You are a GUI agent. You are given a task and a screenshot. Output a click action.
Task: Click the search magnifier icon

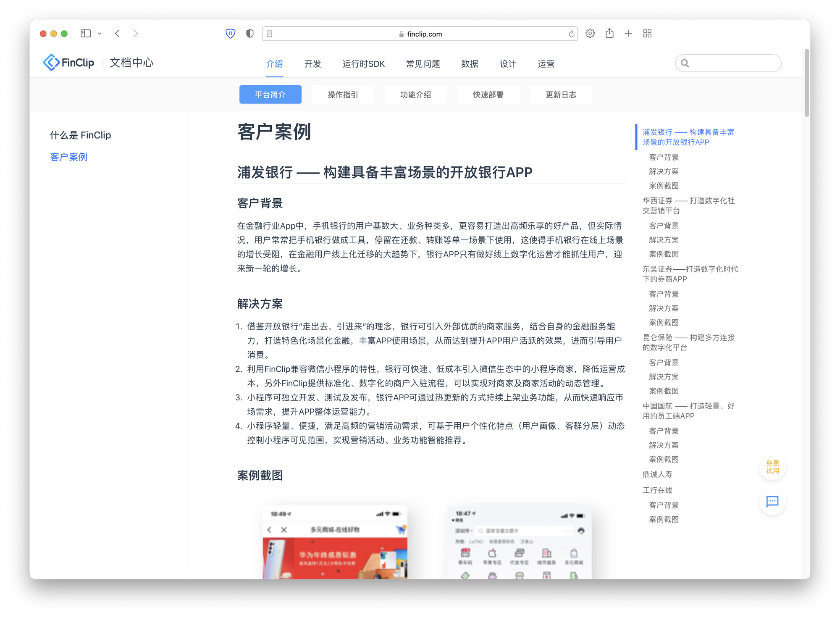(685, 63)
